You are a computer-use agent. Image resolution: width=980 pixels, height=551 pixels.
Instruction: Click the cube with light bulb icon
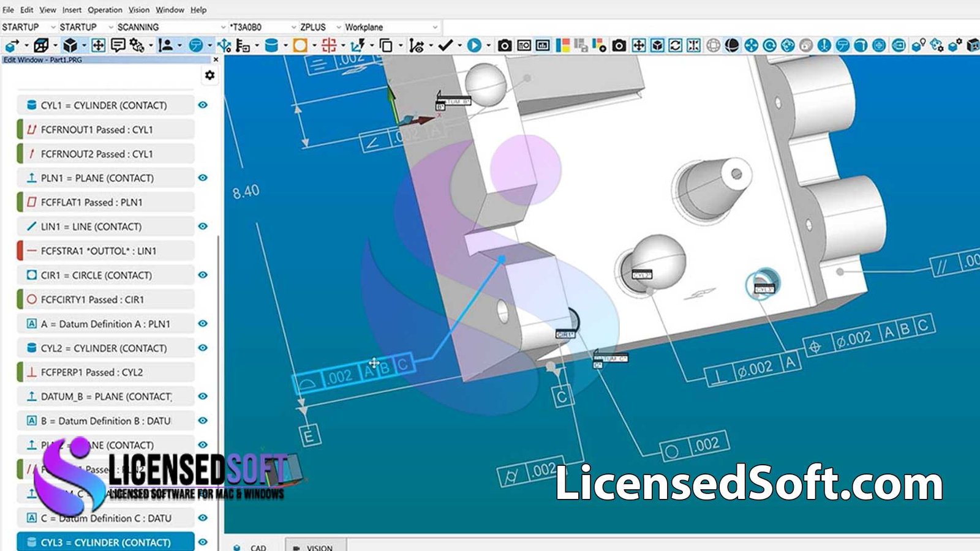click(x=918, y=45)
